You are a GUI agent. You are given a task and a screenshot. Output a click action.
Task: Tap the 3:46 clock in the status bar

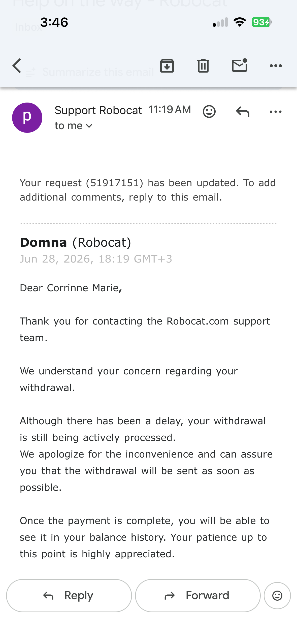(x=54, y=22)
